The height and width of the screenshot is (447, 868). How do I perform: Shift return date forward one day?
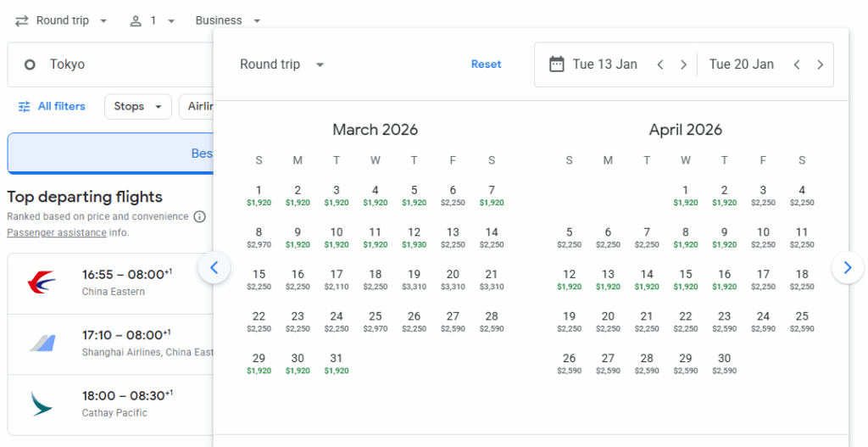pyautogui.click(x=820, y=64)
